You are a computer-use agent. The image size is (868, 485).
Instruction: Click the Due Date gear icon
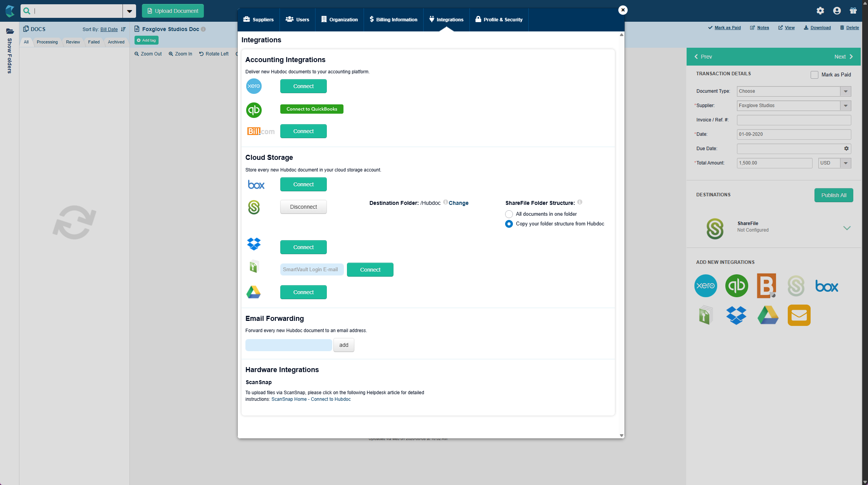pyautogui.click(x=846, y=149)
